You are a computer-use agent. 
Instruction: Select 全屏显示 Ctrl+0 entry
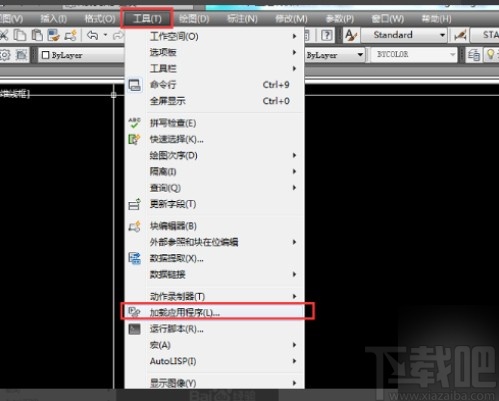(x=214, y=101)
